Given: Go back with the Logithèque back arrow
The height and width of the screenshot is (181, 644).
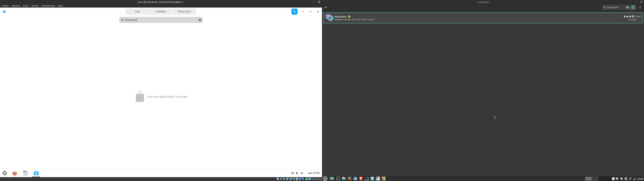Looking at the screenshot, I should click(326, 8).
